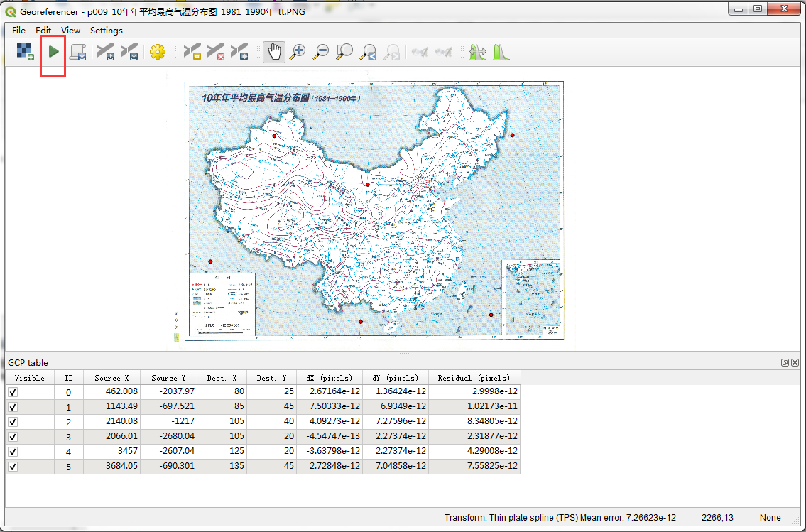Close the GCP table panel

[795, 362]
